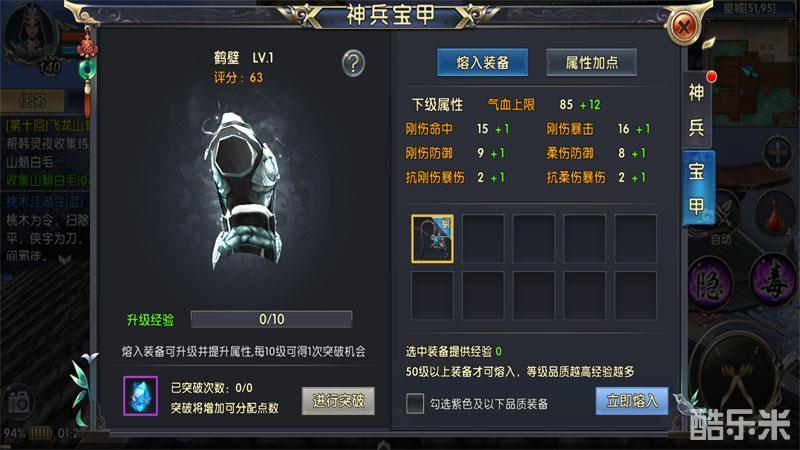Select the equipment item in the first slot

tap(432, 239)
